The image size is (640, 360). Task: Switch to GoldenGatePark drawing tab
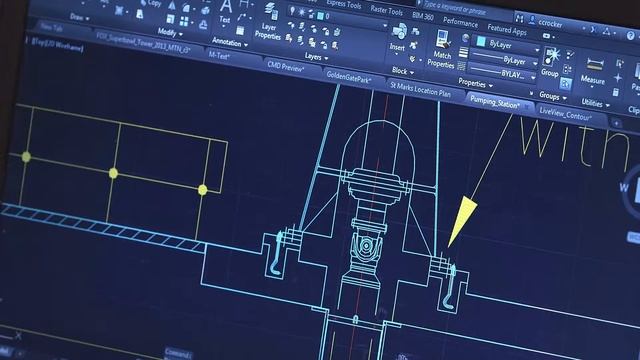[x=349, y=77]
